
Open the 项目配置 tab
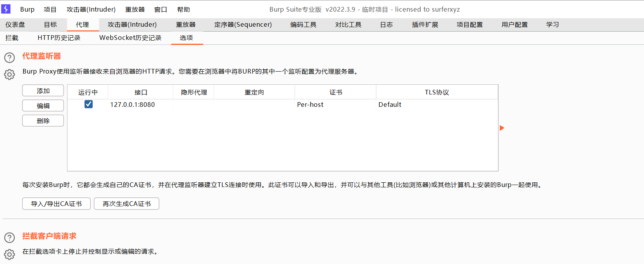[x=470, y=24]
